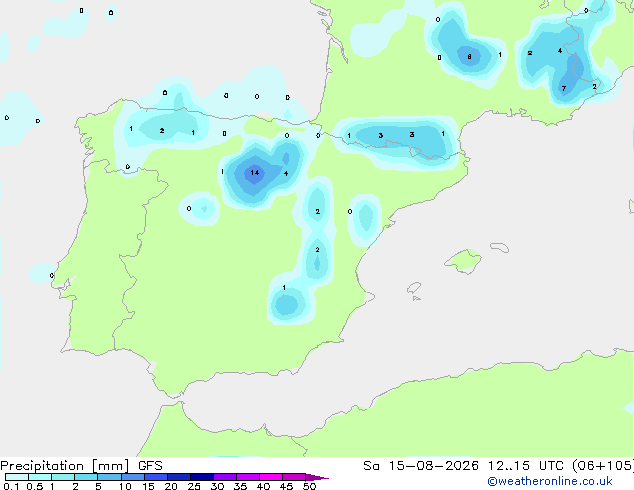Click the 15–20 mm legend color box
The image size is (634, 490).
tap(156, 477)
